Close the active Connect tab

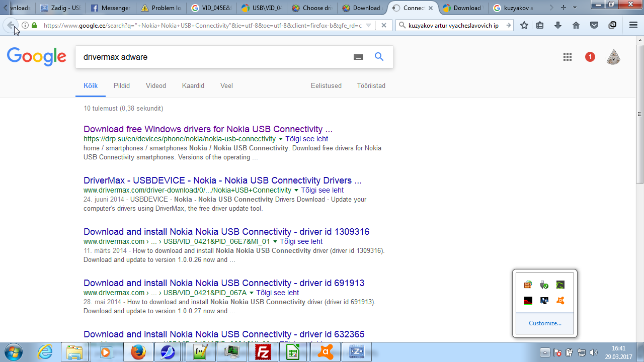tap(431, 8)
